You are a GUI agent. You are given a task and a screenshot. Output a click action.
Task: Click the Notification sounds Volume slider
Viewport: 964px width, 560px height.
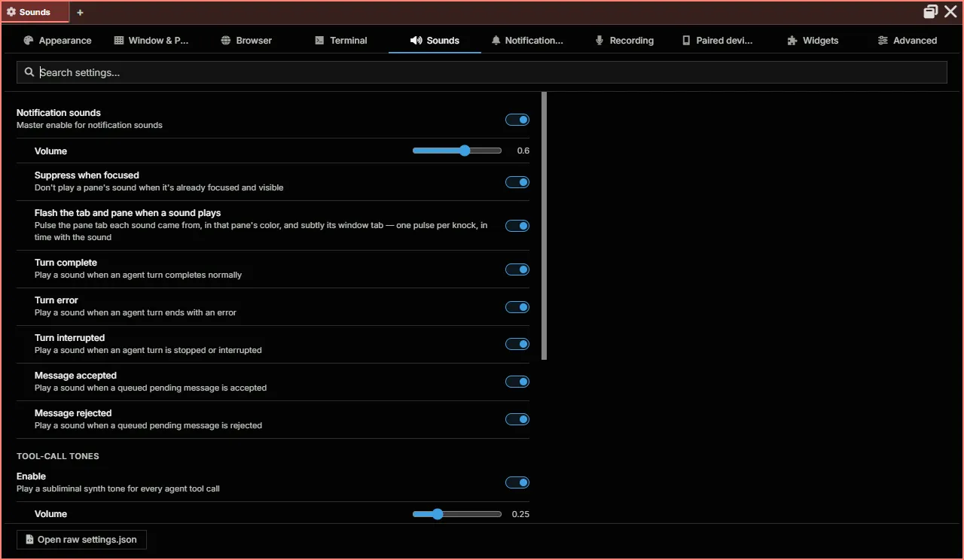tap(457, 151)
